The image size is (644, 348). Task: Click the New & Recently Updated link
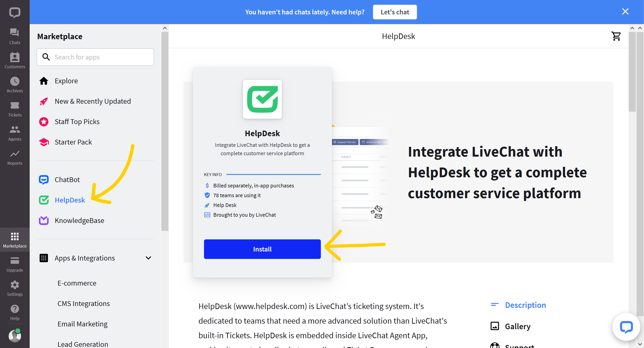(x=92, y=101)
